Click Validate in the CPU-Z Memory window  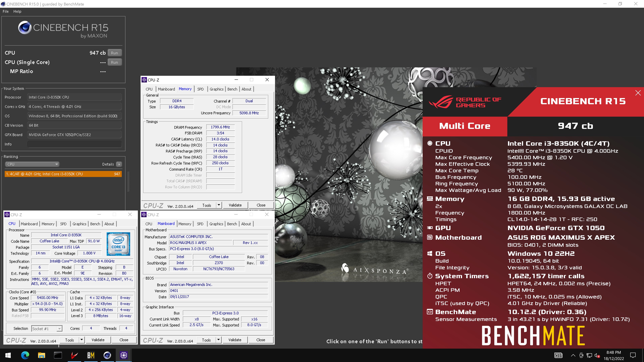(x=235, y=205)
